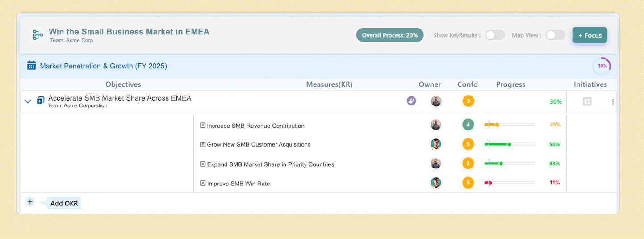Turn on the Map View toggle

[555, 35]
